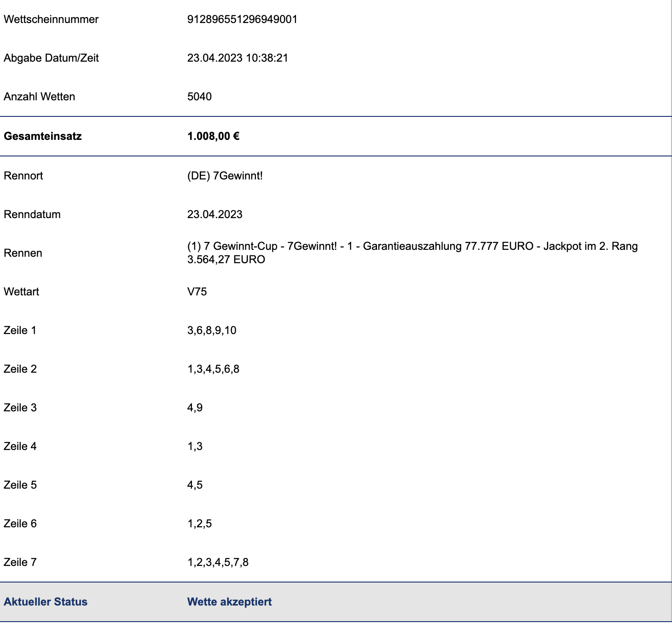Click the Zeile 2 label

20,369
